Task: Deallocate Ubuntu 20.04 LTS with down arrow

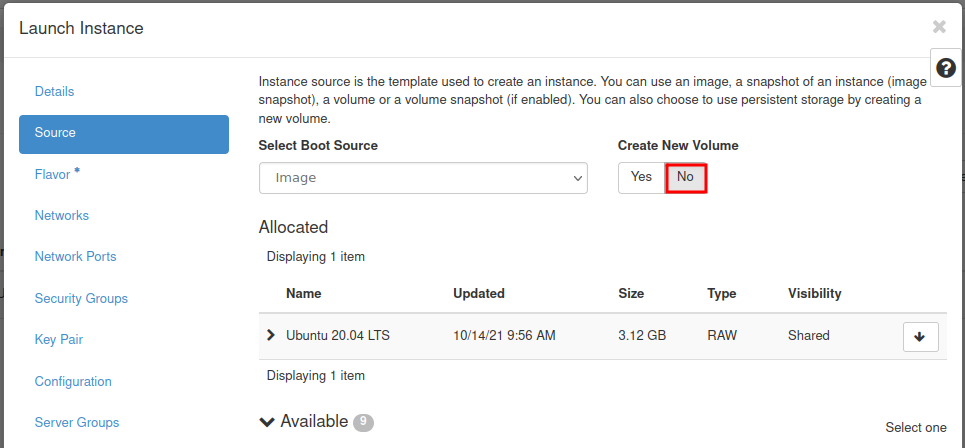Action: [x=920, y=337]
